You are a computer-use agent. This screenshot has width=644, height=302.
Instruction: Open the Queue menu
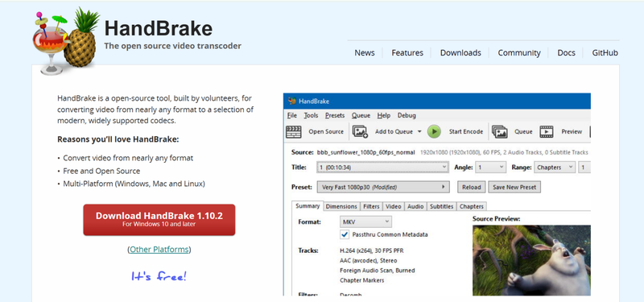click(361, 115)
